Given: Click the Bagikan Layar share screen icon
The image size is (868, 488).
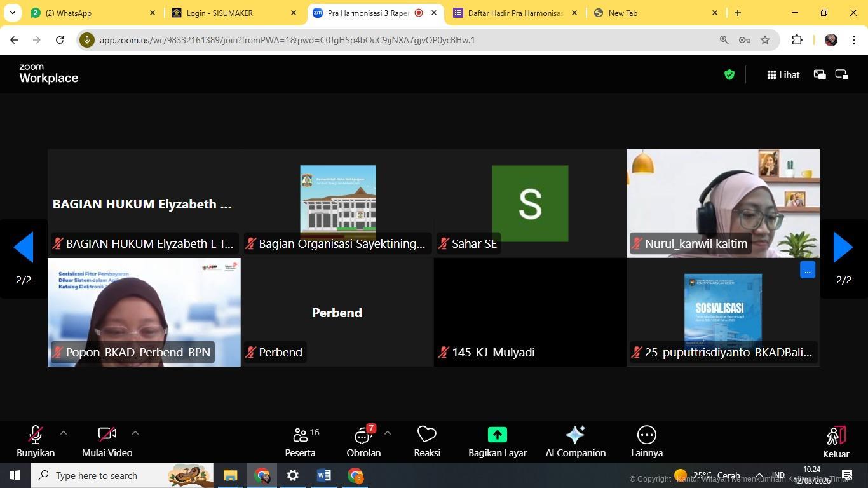Looking at the screenshot, I should click(x=497, y=435).
